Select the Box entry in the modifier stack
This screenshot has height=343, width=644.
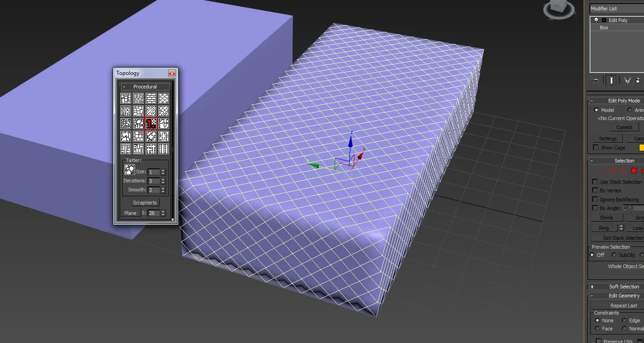603,28
